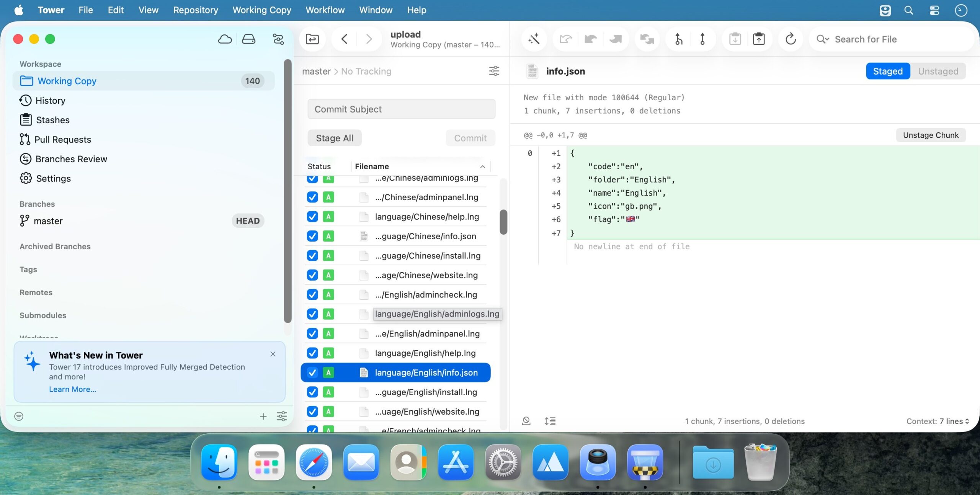Click the sidebar footer filter icon
Screen dimensions: 980x495
coord(19,417)
